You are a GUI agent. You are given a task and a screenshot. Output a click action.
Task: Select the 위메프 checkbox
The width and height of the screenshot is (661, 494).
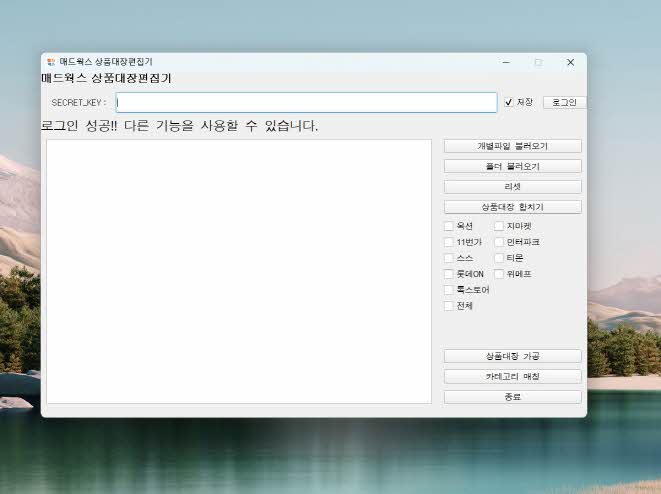click(x=499, y=274)
